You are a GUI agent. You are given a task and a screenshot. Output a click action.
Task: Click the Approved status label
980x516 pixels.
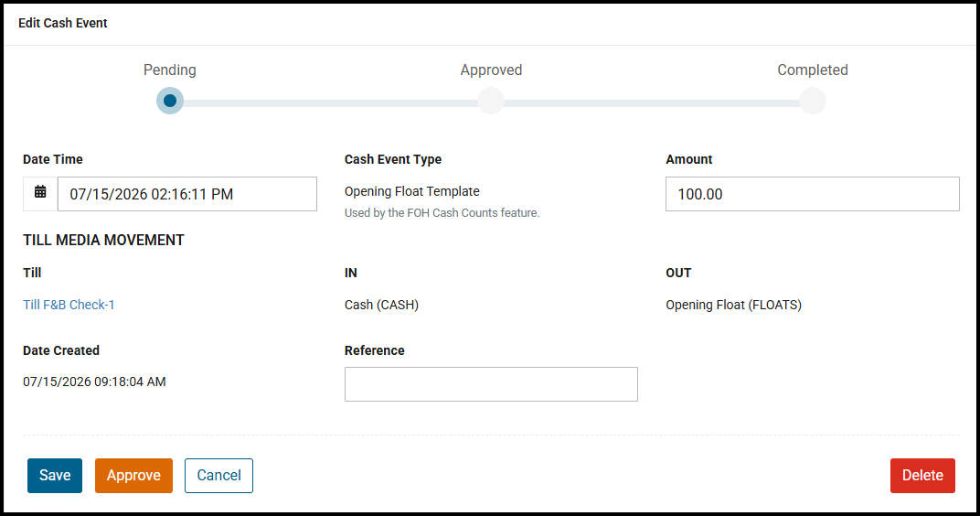click(x=491, y=70)
